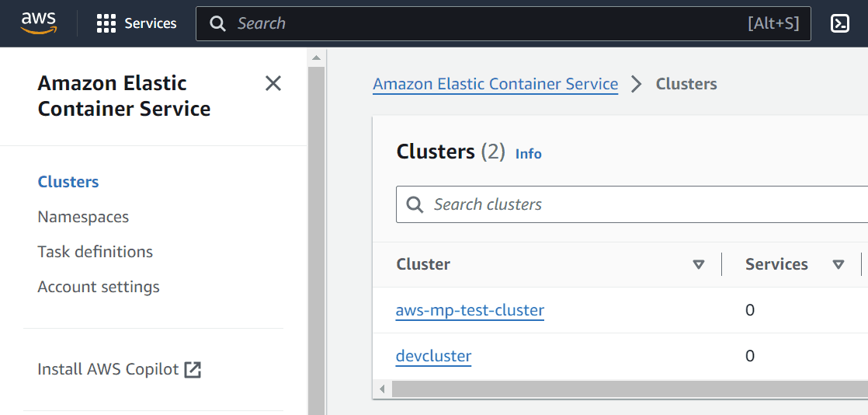
Task: Open the Info link beside Clusters heading
Action: tap(528, 154)
